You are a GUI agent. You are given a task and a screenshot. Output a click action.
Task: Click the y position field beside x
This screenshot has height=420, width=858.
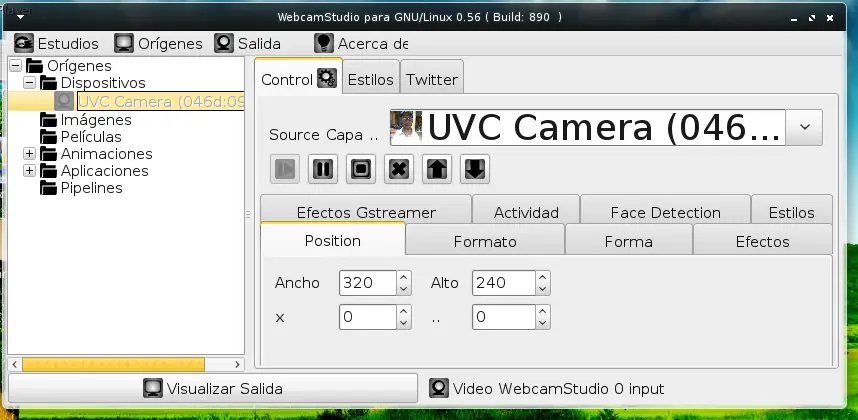pyautogui.click(x=503, y=317)
